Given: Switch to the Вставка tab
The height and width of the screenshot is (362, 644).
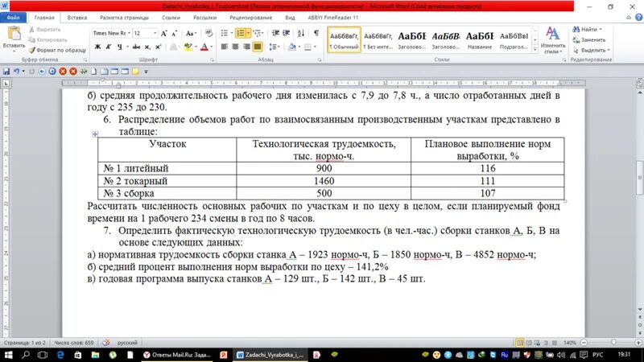Looking at the screenshot, I should (76, 18).
